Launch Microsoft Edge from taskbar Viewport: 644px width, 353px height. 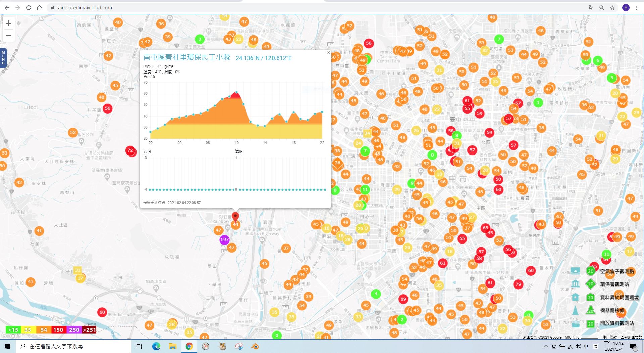(156, 346)
